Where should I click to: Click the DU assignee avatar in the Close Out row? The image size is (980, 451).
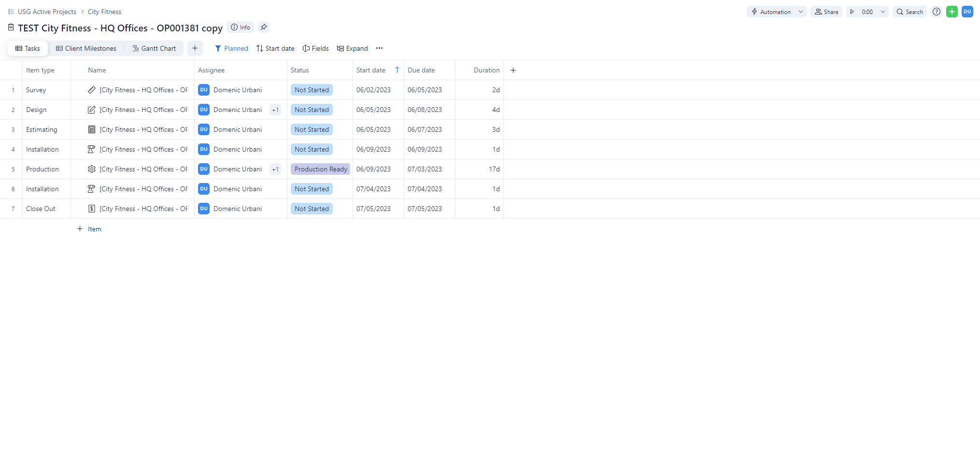(x=204, y=209)
